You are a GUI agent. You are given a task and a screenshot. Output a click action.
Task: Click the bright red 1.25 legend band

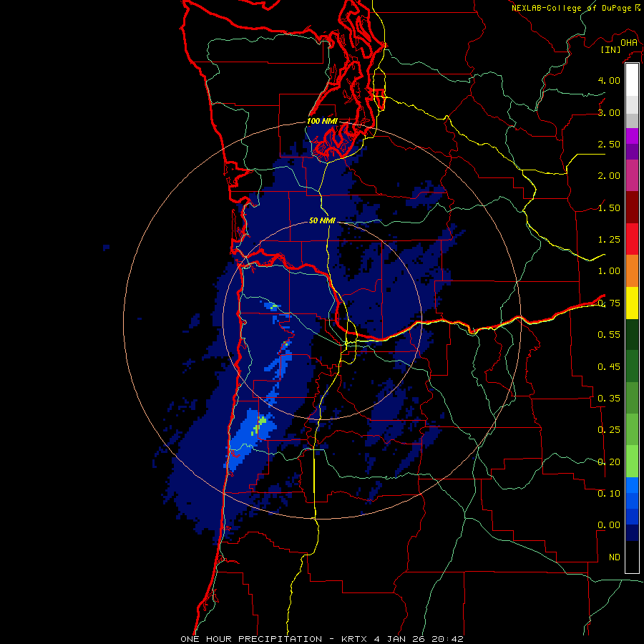[632, 238]
